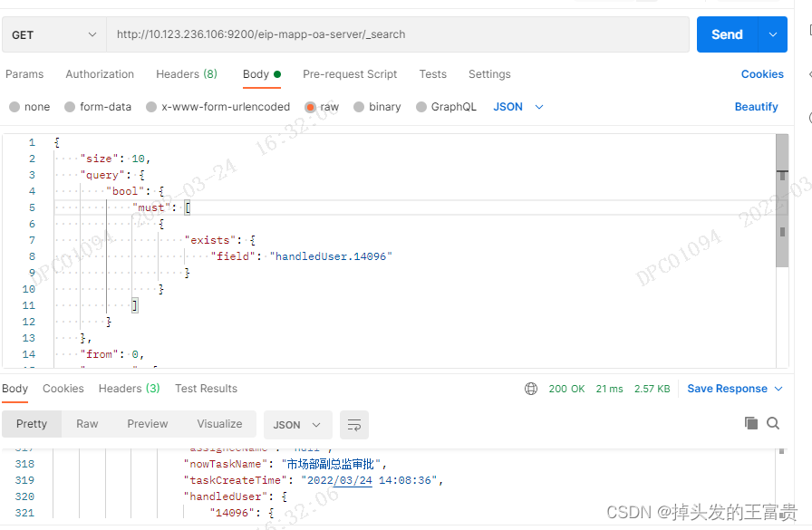Click the request editor vertical scrollbar

(x=782, y=201)
